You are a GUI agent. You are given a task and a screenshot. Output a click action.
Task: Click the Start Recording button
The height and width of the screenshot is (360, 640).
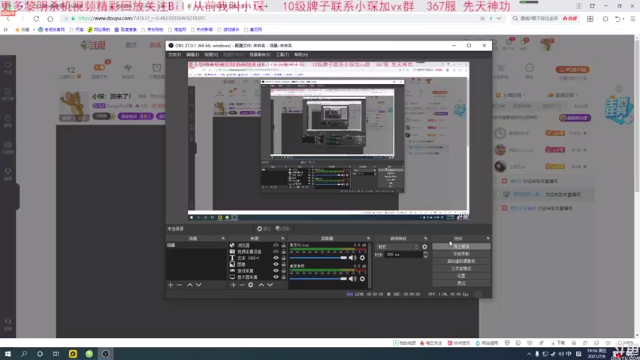point(461,254)
